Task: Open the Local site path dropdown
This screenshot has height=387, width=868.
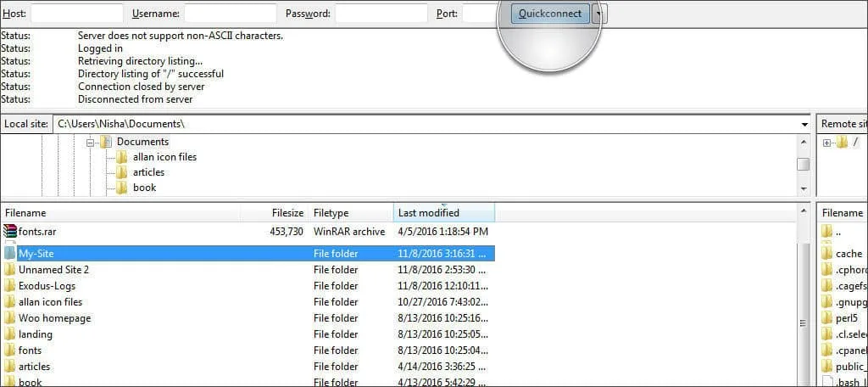Action: [x=804, y=124]
